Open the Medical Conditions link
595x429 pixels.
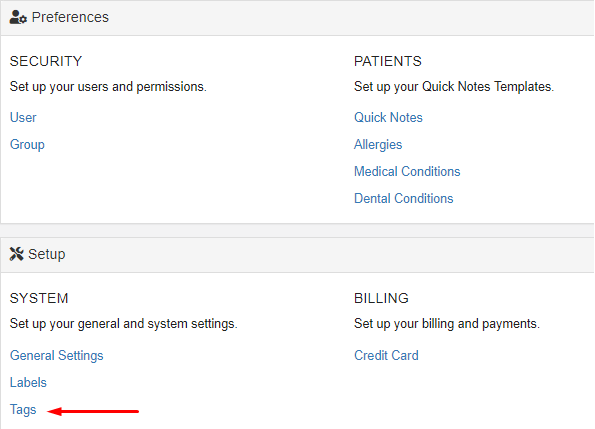click(x=407, y=171)
